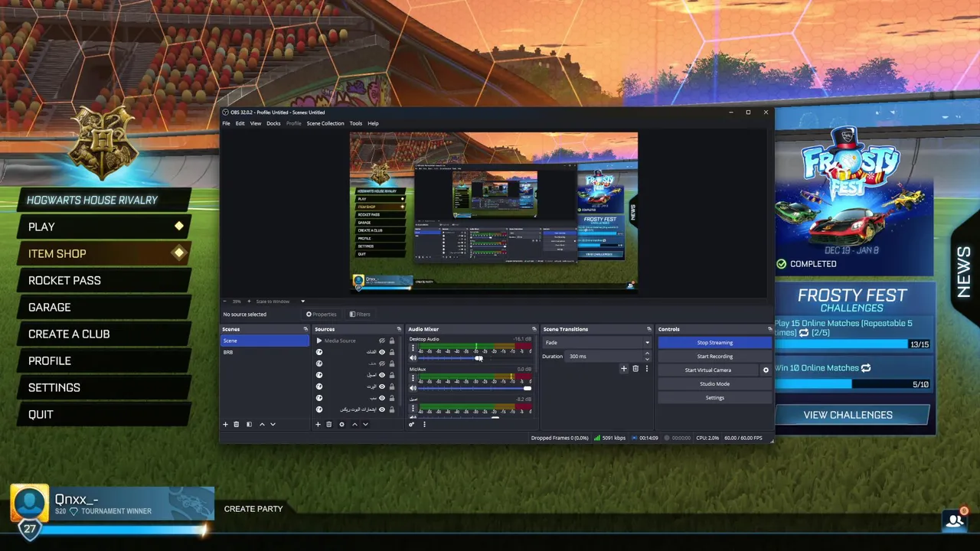Click Start Virtual Camera
This screenshot has width=980, height=551.
[708, 370]
